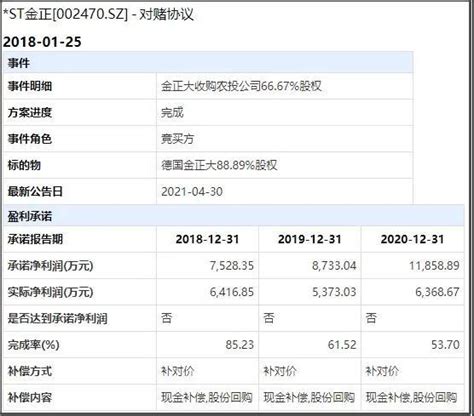This screenshot has width=474, height=416.
Task: Click the 承诺报告期 row label
Action: click(x=35, y=239)
